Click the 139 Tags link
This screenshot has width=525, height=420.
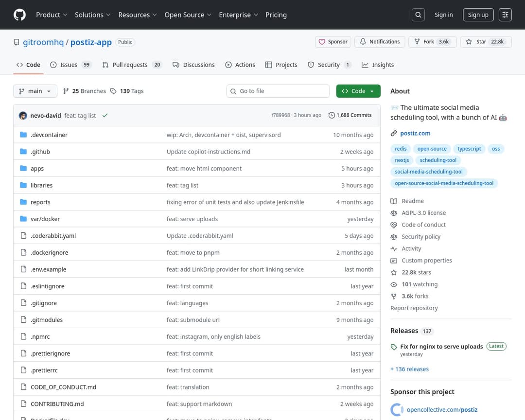[127, 91]
